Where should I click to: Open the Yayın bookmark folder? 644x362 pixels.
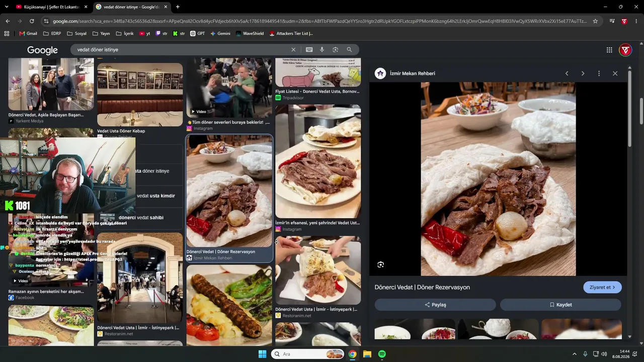click(x=101, y=34)
